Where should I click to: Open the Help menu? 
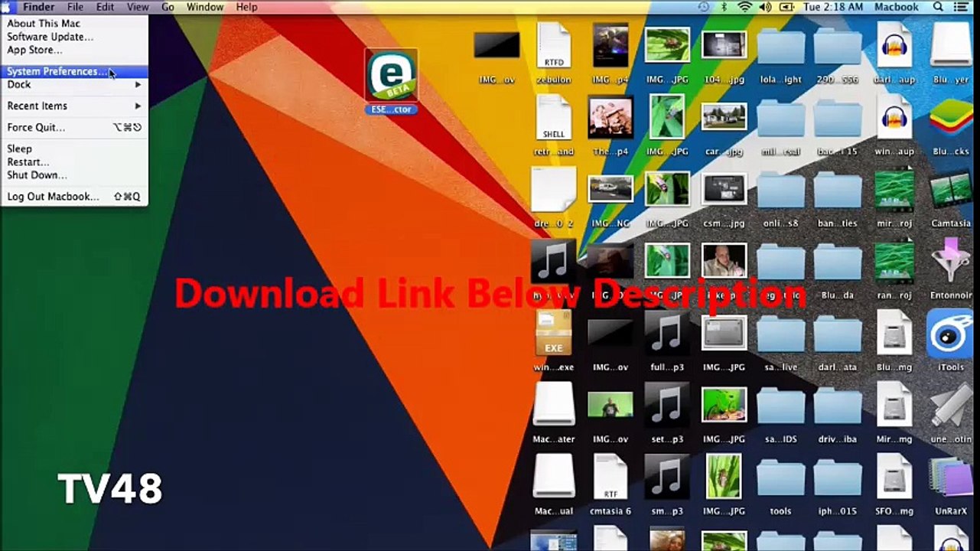click(246, 7)
